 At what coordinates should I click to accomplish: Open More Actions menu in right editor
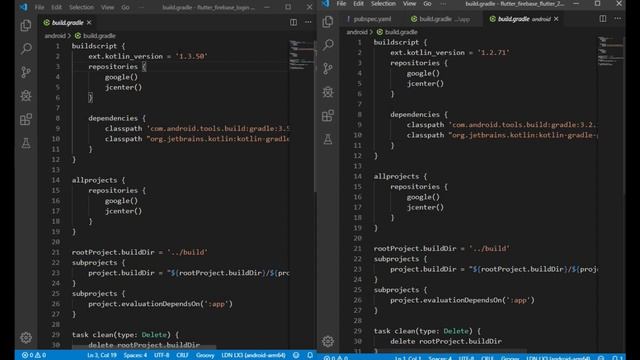click(618, 19)
